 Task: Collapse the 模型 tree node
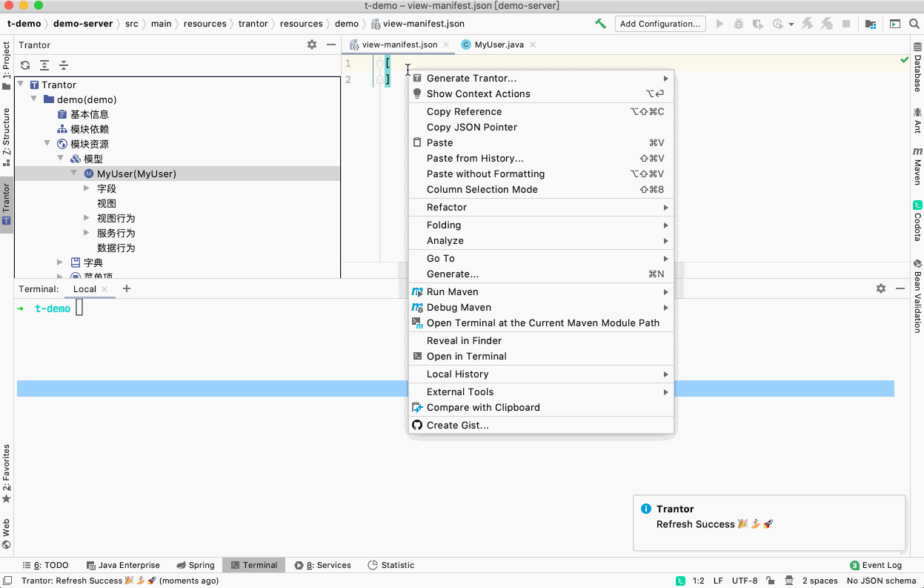(61, 158)
